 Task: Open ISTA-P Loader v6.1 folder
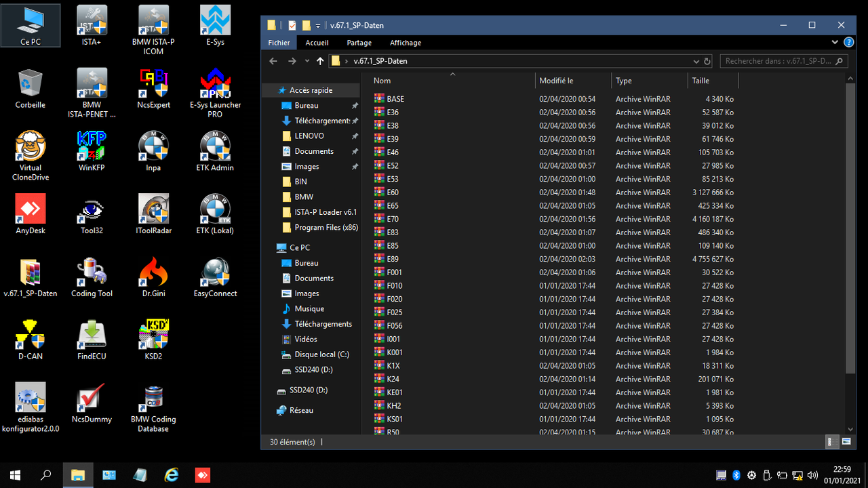coord(319,212)
